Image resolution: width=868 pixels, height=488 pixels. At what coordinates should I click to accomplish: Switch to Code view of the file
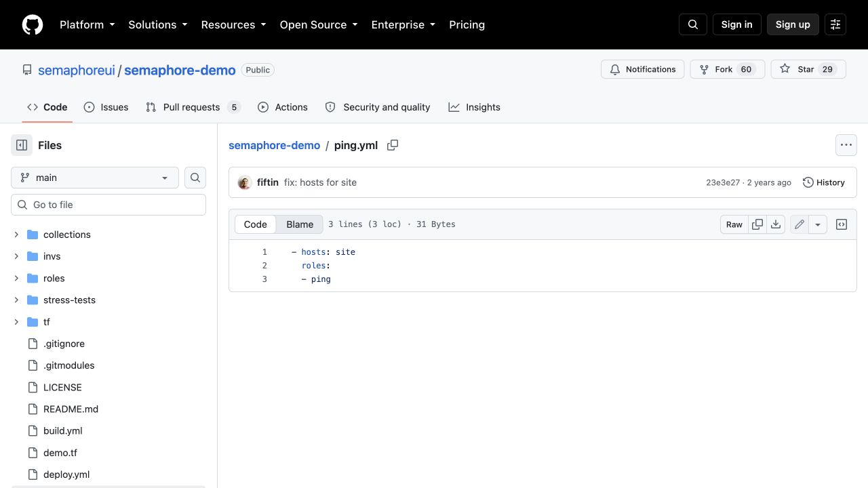256,224
